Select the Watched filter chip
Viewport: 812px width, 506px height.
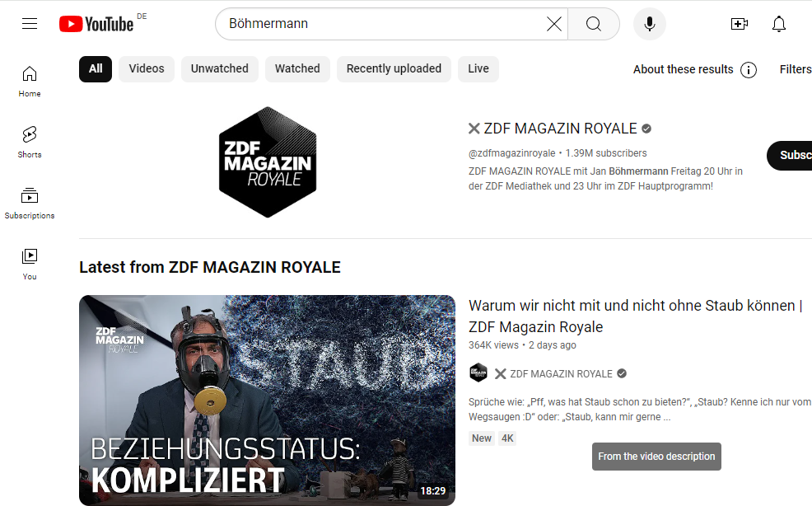[x=297, y=69]
